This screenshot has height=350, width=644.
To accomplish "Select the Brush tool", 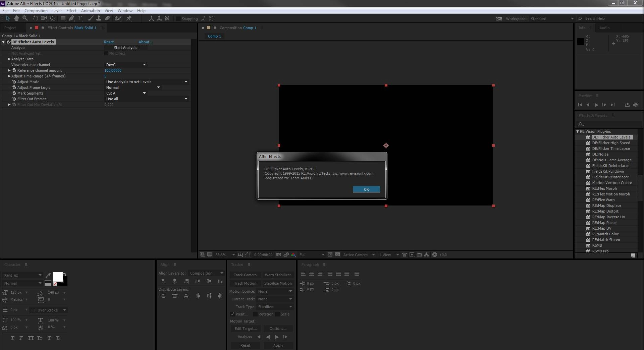I will pyautogui.click(x=90, y=18).
